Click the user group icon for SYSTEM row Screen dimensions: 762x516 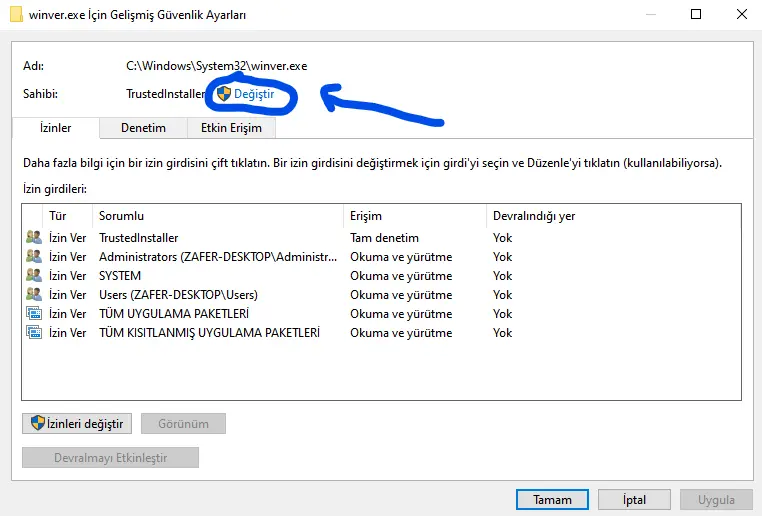(x=34, y=275)
